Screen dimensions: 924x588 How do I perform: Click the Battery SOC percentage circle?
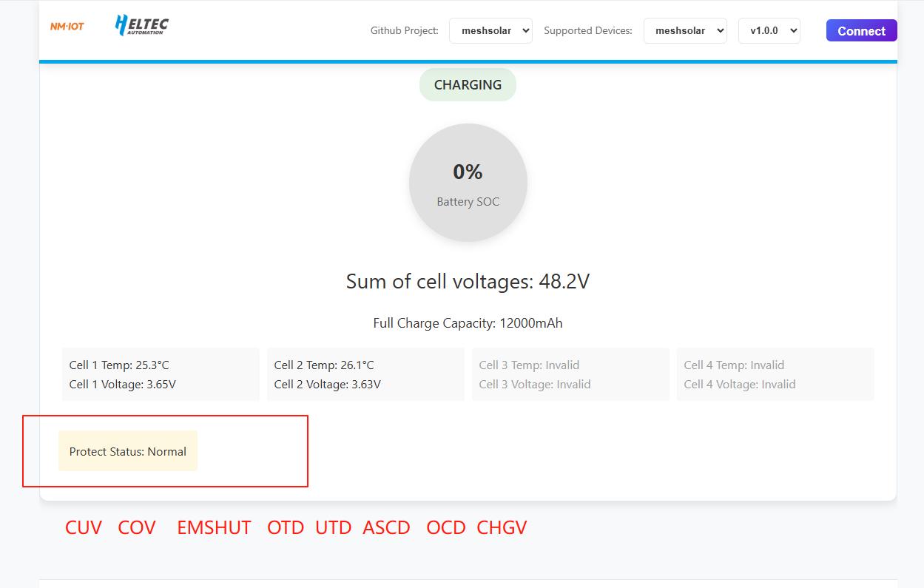click(x=468, y=183)
